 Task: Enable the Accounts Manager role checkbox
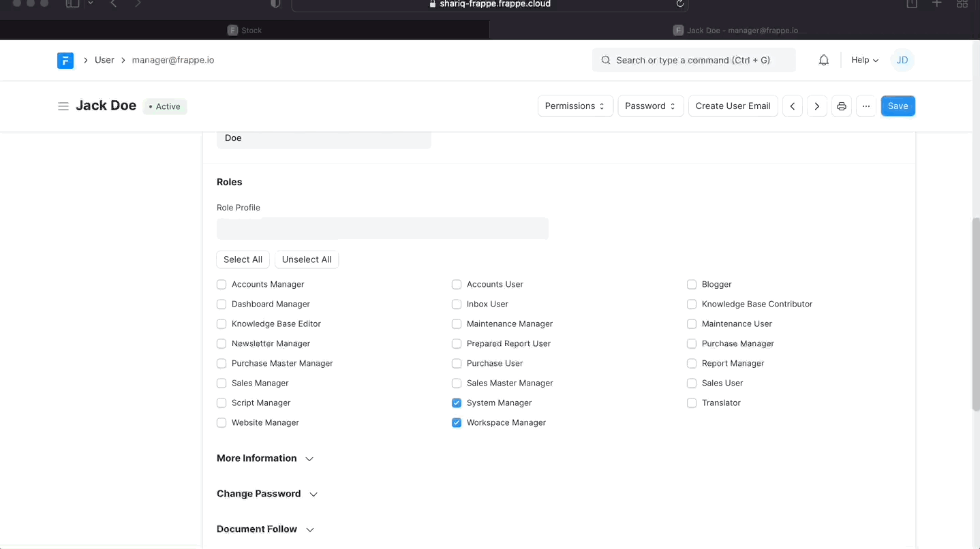click(x=221, y=285)
